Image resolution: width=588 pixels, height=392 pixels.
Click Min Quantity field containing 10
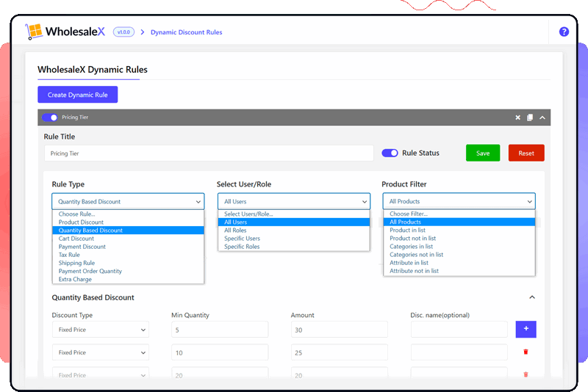click(x=220, y=352)
